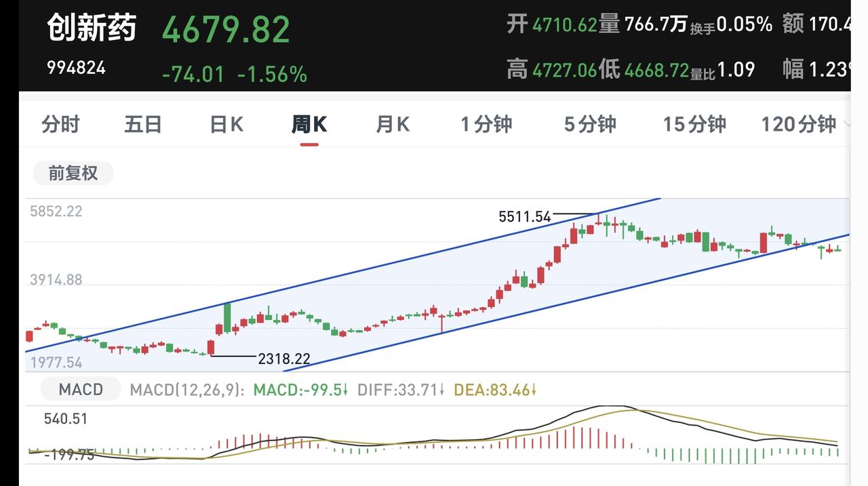868x486 pixels.
Task: Click the DIFF:33.71 value
Action: [400, 390]
